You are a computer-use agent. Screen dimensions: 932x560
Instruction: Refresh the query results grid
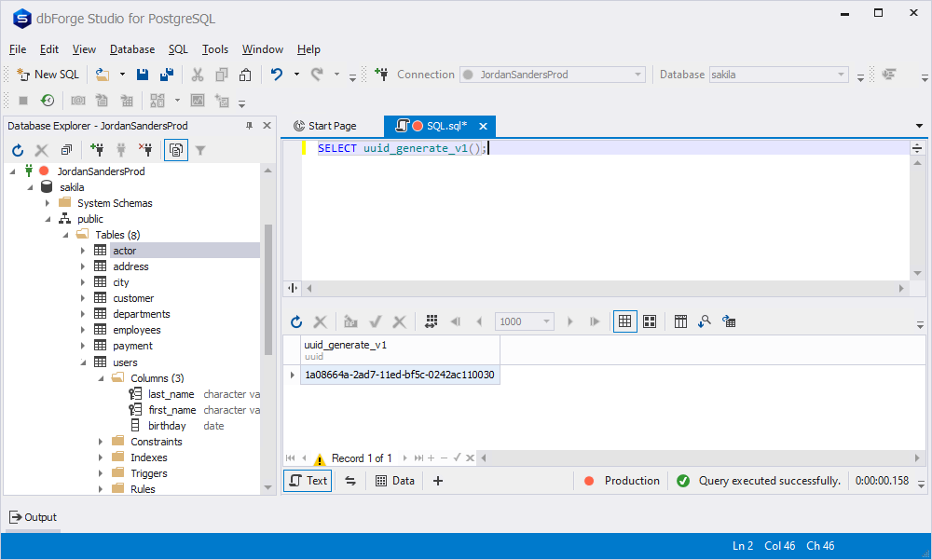[x=296, y=321]
